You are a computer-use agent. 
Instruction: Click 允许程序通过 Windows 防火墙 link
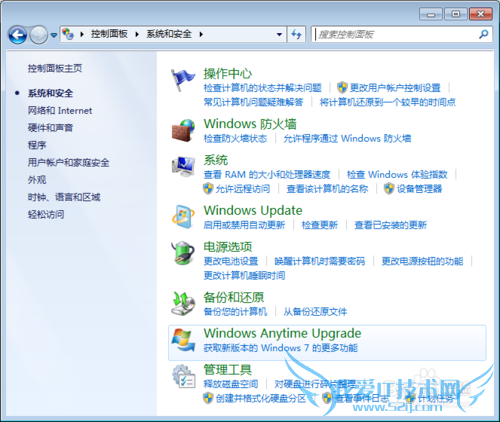point(347,138)
